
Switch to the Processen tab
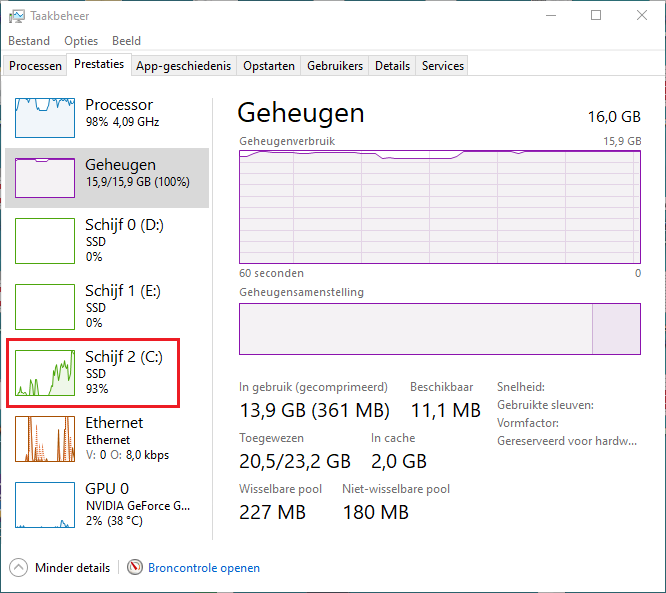tap(35, 66)
